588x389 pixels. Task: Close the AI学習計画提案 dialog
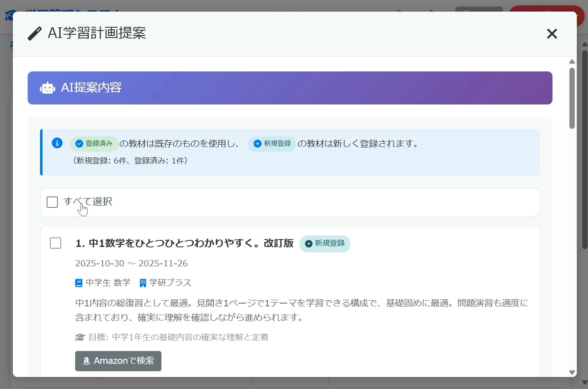pos(552,34)
